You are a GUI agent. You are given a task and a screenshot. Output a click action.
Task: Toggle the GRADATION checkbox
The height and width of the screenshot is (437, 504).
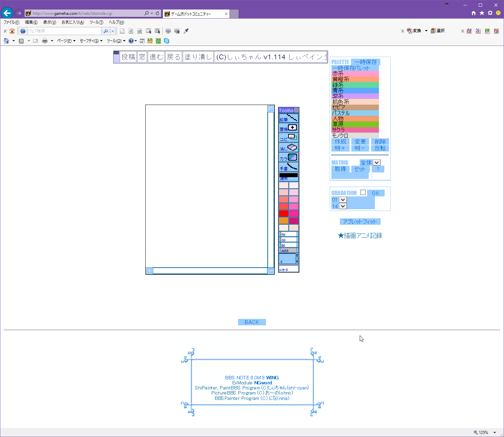pos(363,192)
